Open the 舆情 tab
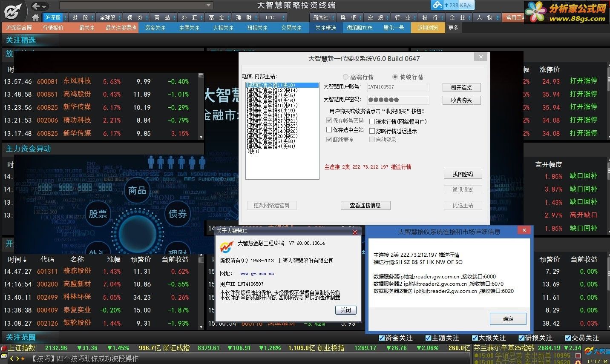The height and width of the screenshot is (364, 610). [x=348, y=17]
